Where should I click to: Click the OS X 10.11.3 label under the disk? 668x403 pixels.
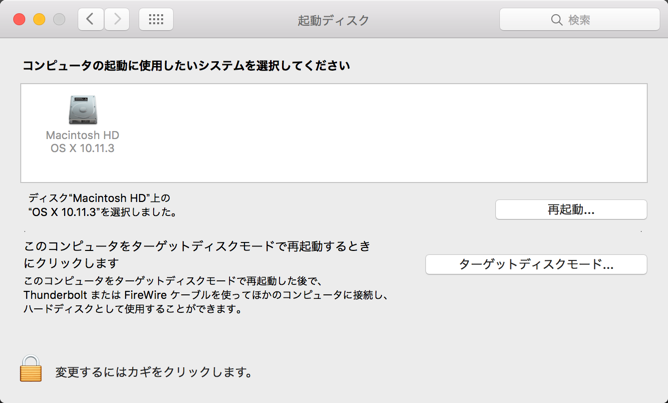click(x=83, y=148)
